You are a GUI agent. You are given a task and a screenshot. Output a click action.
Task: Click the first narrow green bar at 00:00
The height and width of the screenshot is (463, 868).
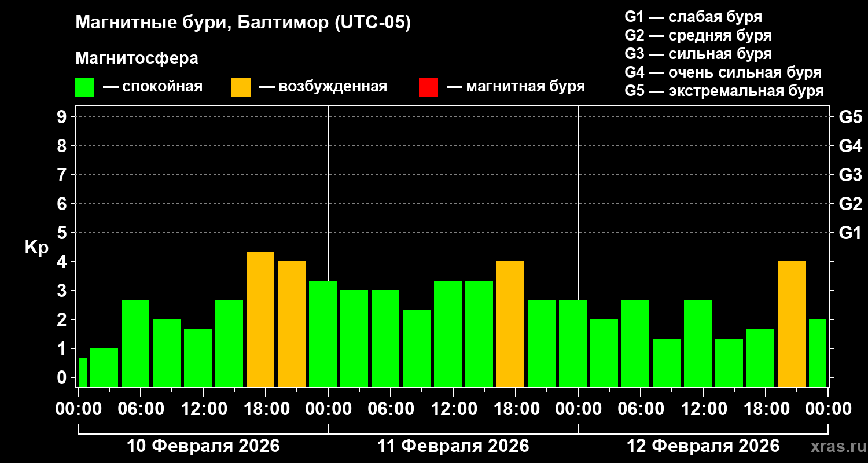click(83, 372)
